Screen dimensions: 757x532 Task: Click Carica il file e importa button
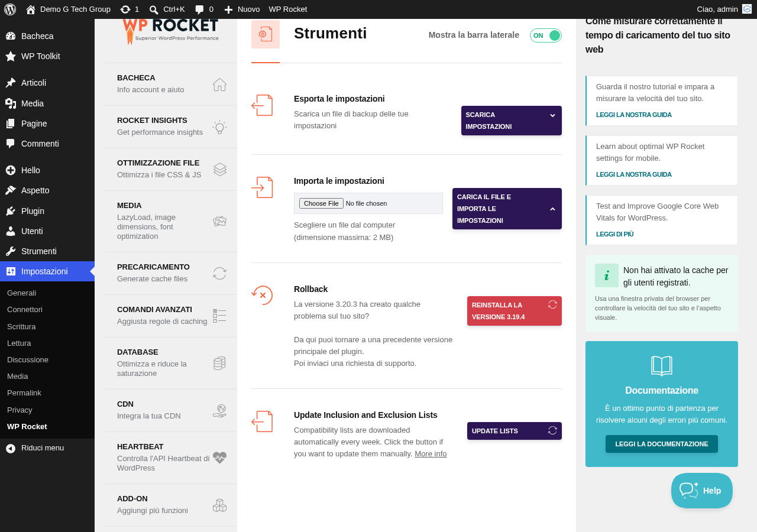507,209
